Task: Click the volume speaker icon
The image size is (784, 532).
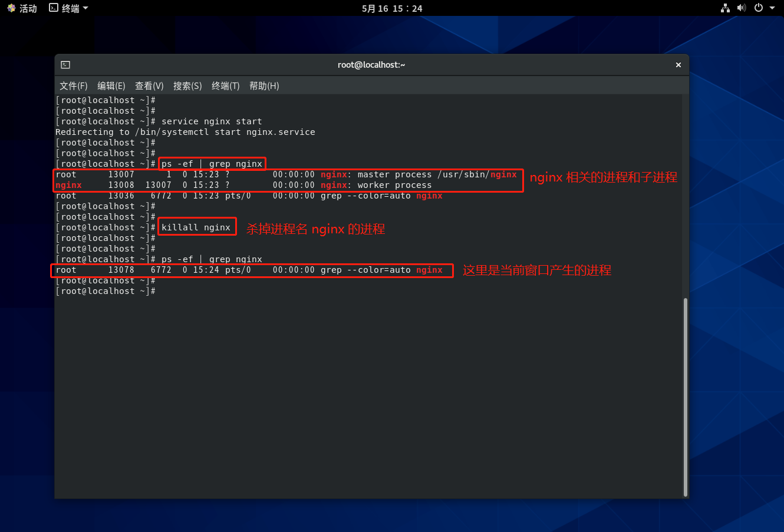Action: pos(742,8)
